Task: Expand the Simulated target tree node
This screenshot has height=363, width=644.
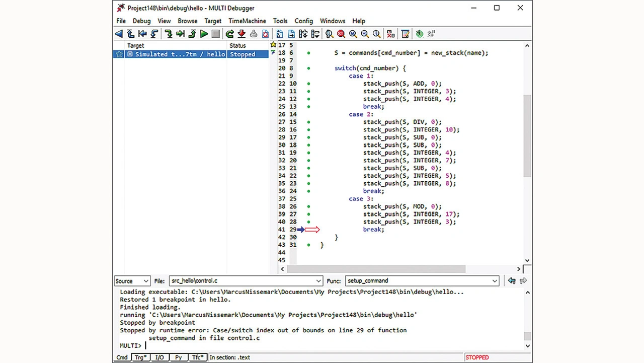Action: pyautogui.click(x=130, y=54)
